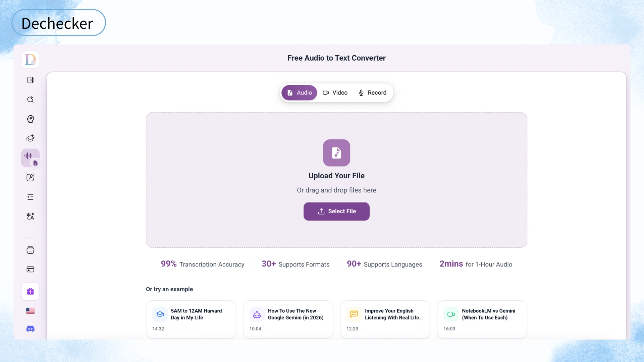This screenshot has width=644, height=362.
Task: Open How To Use The New Google Gemini example
Action: pos(288,319)
